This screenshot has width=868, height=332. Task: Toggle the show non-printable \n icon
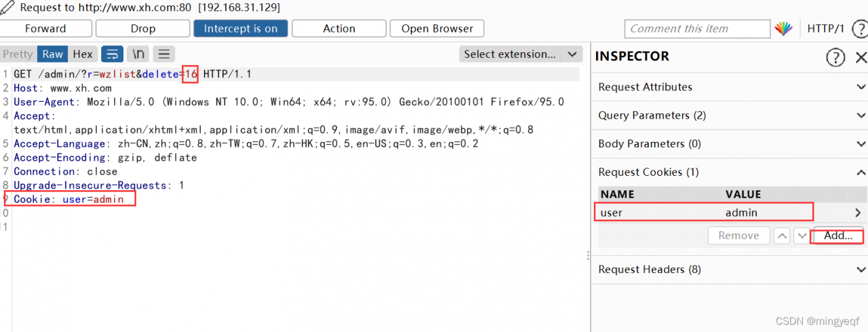(138, 54)
